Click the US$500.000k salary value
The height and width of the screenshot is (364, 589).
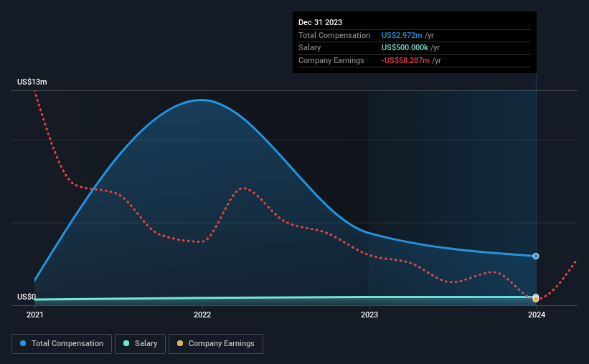[x=405, y=48]
